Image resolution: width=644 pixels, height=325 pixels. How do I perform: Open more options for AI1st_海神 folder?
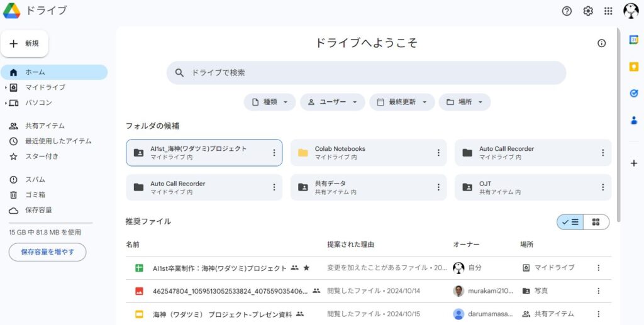[274, 153]
